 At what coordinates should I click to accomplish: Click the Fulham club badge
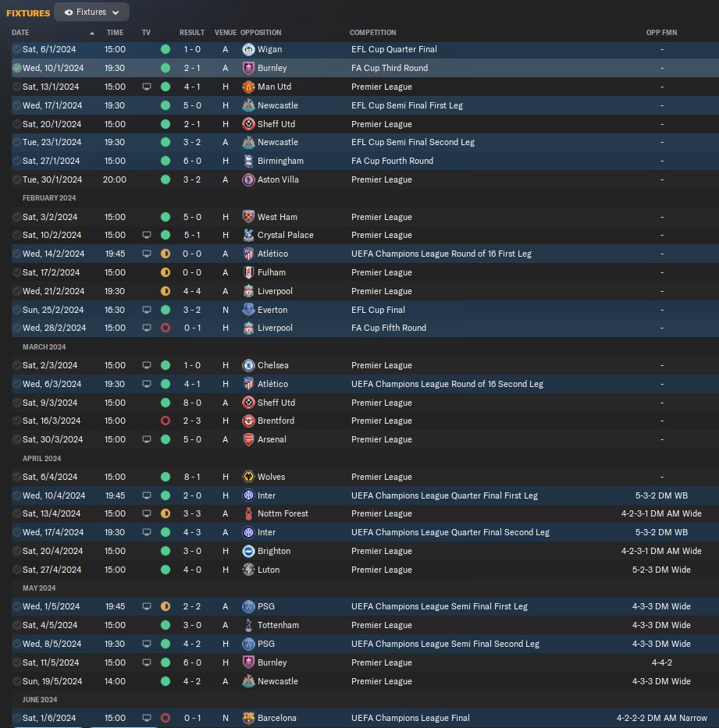click(248, 272)
